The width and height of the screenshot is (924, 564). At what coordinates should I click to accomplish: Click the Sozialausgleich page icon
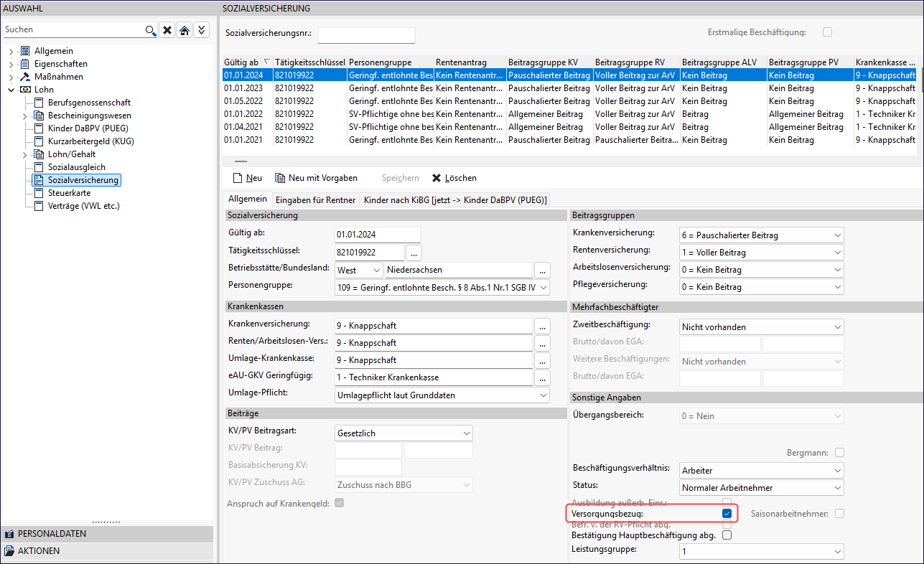(x=39, y=167)
